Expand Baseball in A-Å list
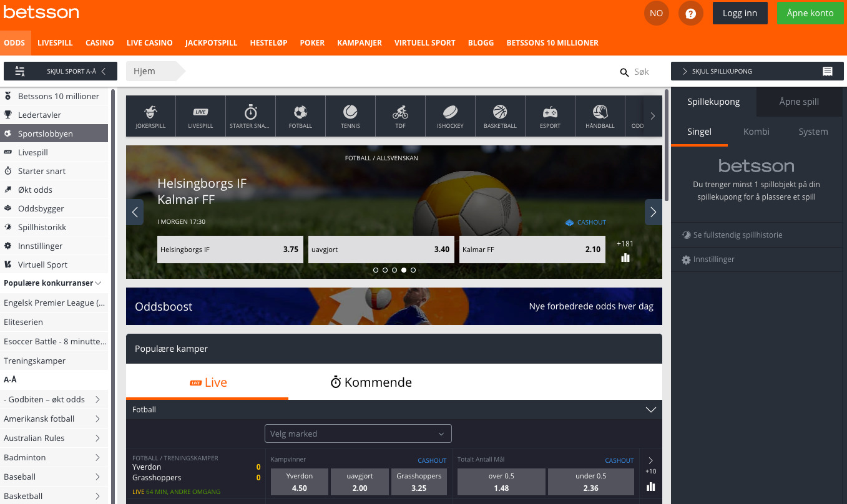The image size is (847, 504). tap(54, 477)
